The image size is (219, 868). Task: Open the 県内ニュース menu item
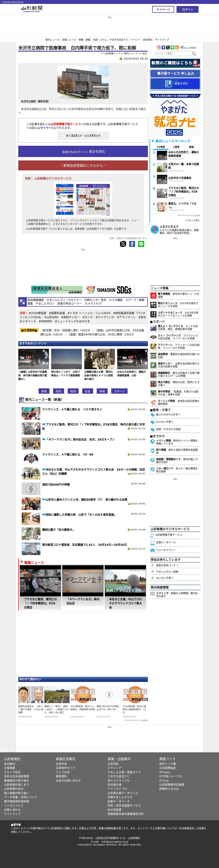(53, 40)
